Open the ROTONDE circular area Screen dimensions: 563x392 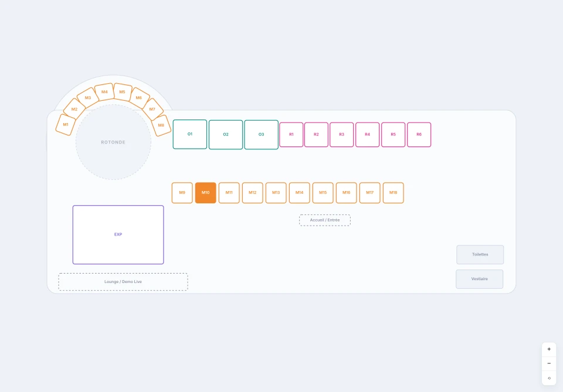tap(113, 142)
